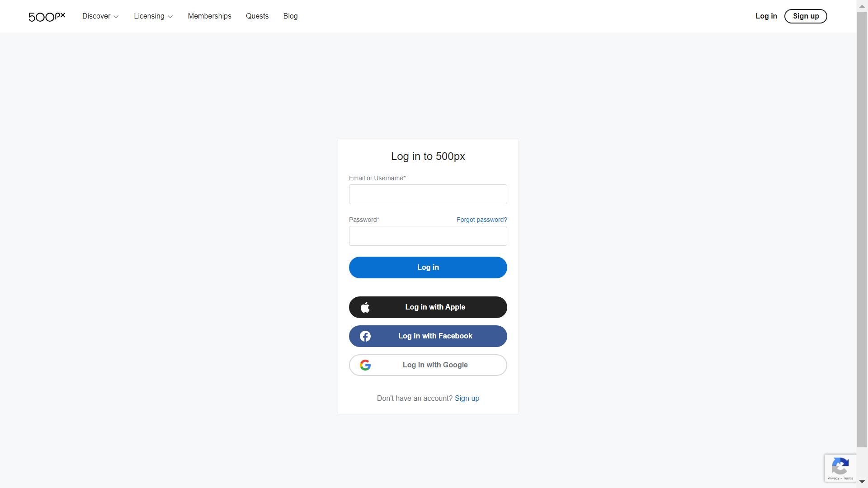Click Log in with Facebook button
Viewport: 868px width, 488px height.
[x=428, y=335]
